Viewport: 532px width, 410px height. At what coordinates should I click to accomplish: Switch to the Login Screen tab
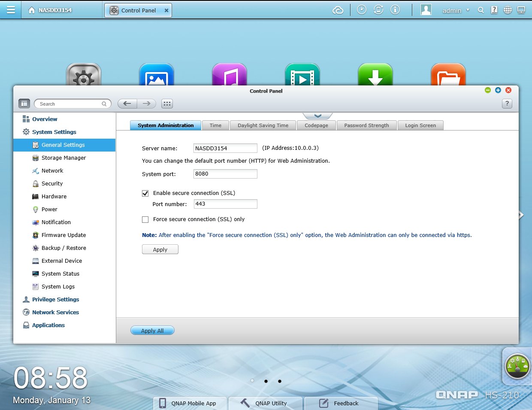point(420,125)
